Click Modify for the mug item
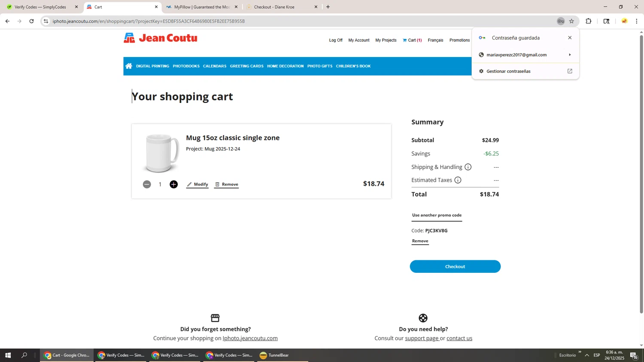The image size is (644, 362). (197, 184)
